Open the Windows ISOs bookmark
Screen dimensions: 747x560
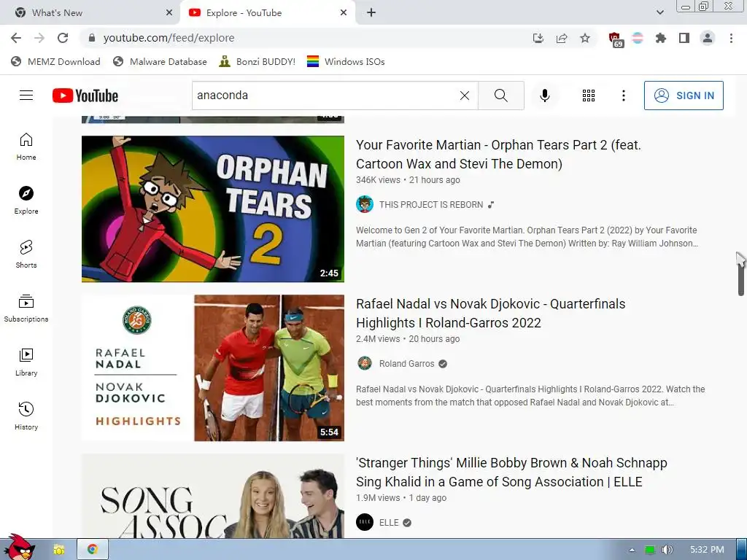tap(346, 61)
